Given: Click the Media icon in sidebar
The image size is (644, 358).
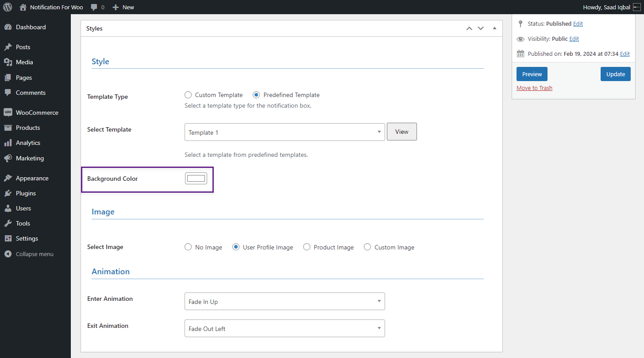Looking at the screenshot, I should pyautogui.click(x=8, y=62).
